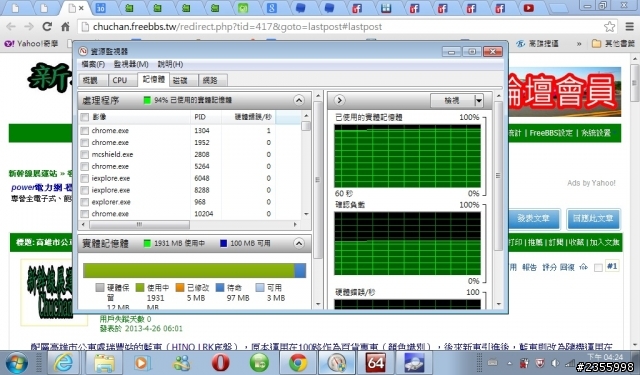The width and height of the screenshot is (640, 375).
Task: Open the Chrome main menu icon
Action: (x=630, y=27)
